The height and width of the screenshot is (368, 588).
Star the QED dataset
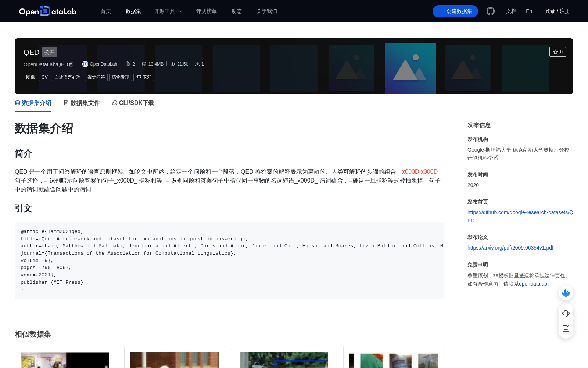tap(557, 52)
